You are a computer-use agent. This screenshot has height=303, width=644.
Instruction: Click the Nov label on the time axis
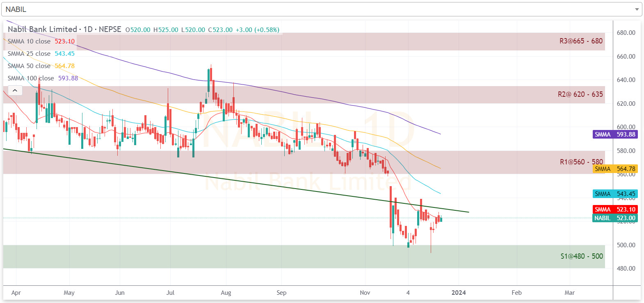pos(365,293)
